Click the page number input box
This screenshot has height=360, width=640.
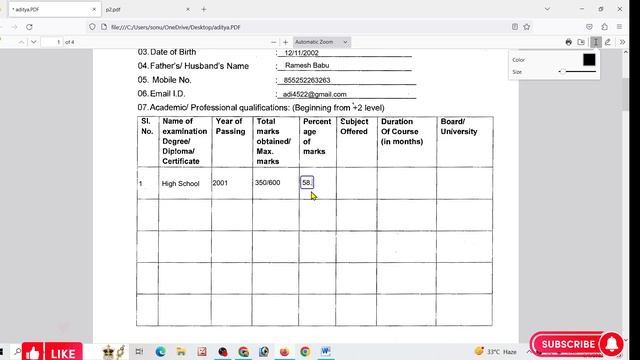click(x=52, y=42)
